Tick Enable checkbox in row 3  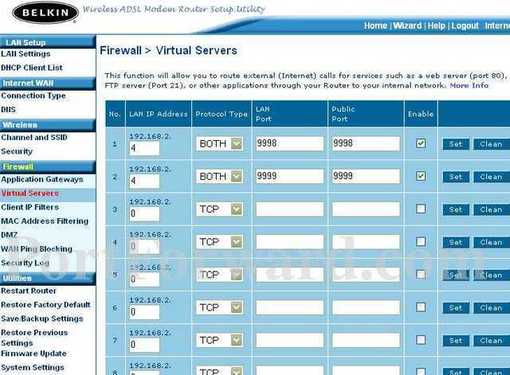(x=421, y=209)
